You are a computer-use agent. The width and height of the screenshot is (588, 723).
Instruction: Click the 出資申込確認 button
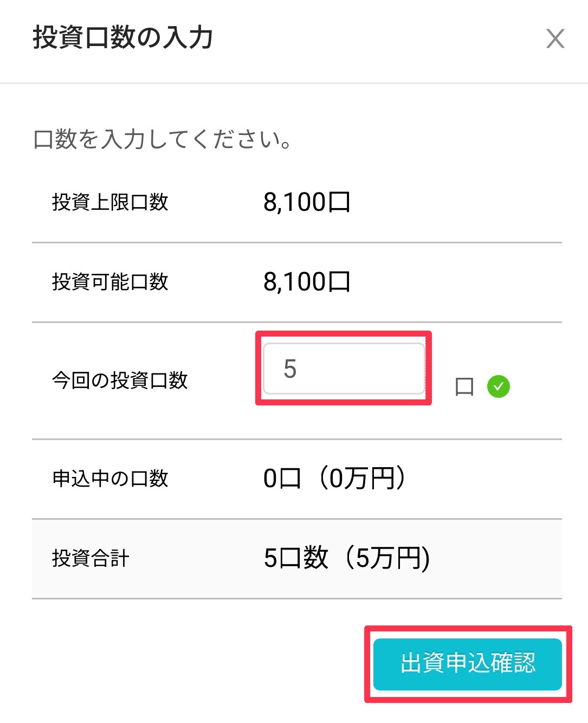(x=468, y=664)
